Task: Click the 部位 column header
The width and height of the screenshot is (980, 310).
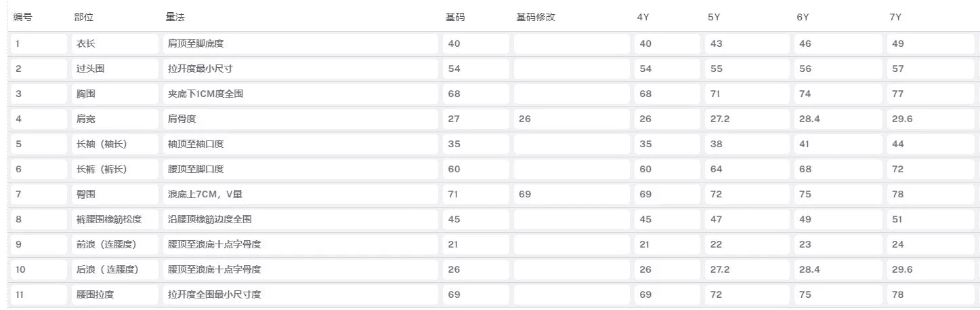Action: (84, 18)
